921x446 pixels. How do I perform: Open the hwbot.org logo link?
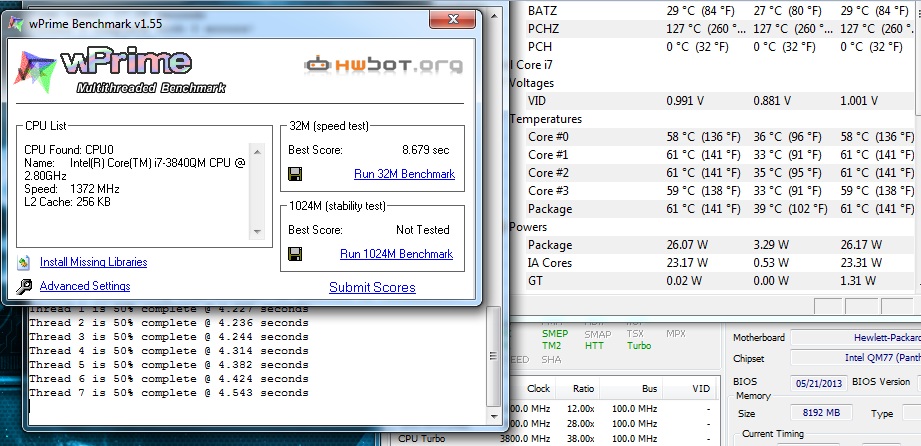click(383, 65)
